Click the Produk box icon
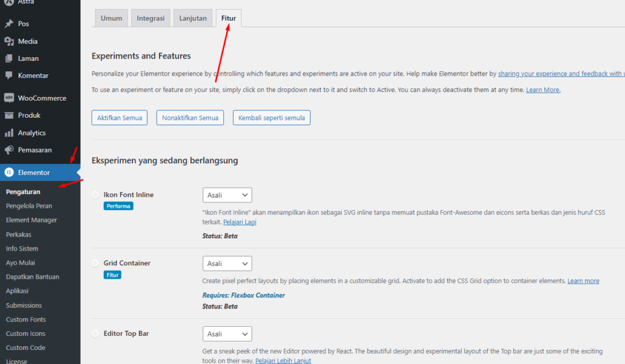 pyautogui.click(x=9, y=115)
